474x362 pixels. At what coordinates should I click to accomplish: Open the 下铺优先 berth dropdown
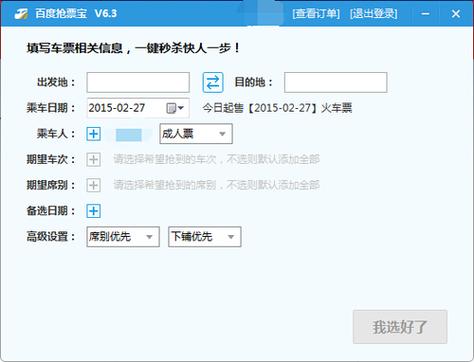coord(205,237)
